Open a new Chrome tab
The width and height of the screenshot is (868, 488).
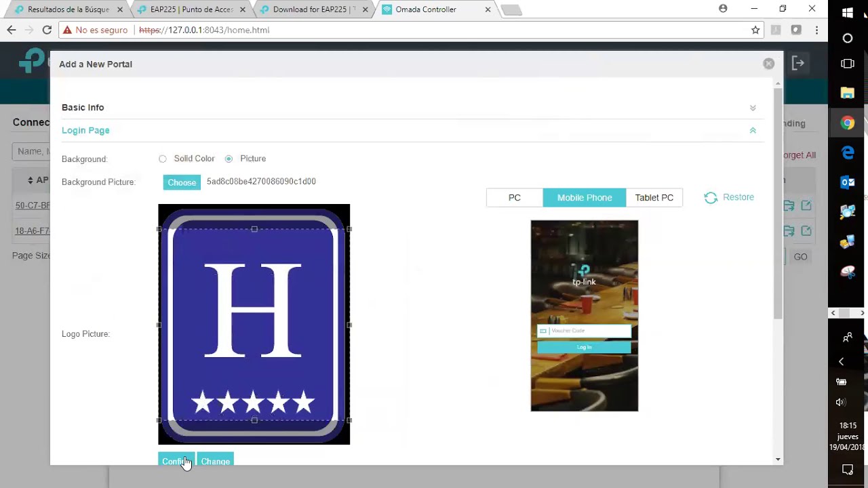[511, 9]
